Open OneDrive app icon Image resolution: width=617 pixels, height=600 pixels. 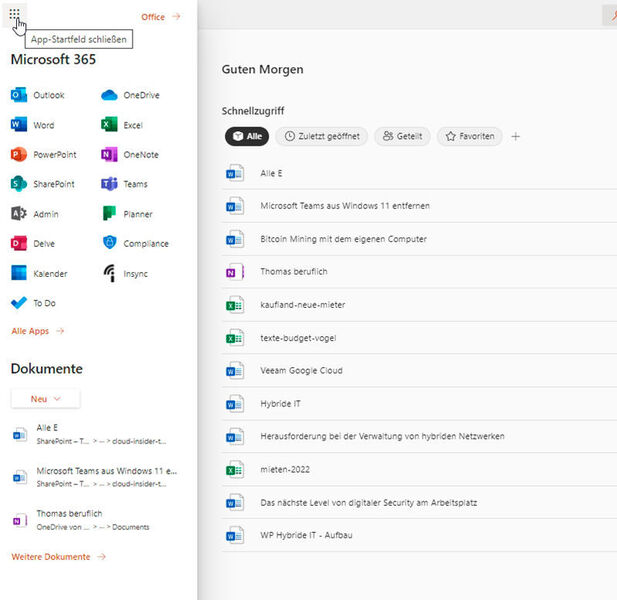click(x=109, y=95)
